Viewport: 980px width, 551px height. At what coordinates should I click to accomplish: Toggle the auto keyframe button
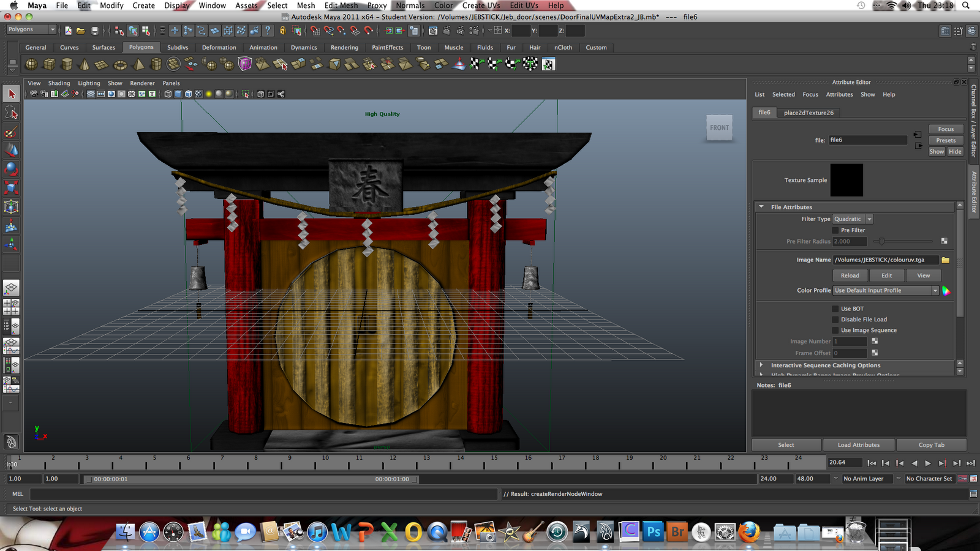tap(962, 479)
